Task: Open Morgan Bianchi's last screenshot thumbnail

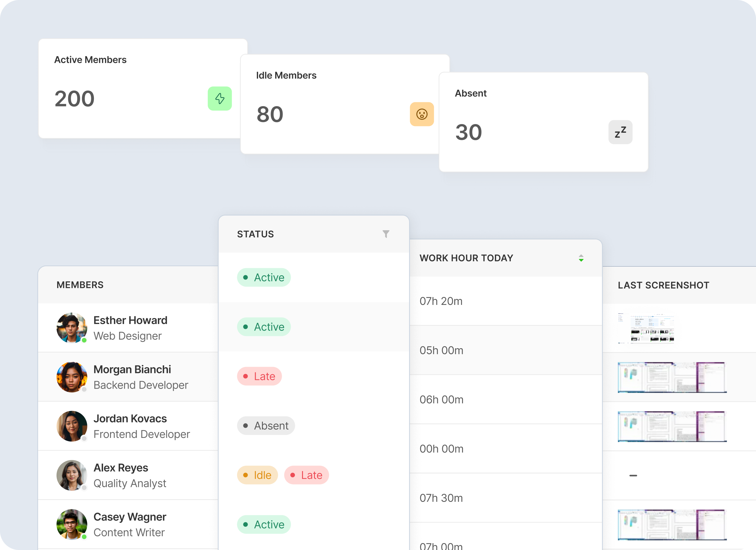Action: click(x=672, y=378)
